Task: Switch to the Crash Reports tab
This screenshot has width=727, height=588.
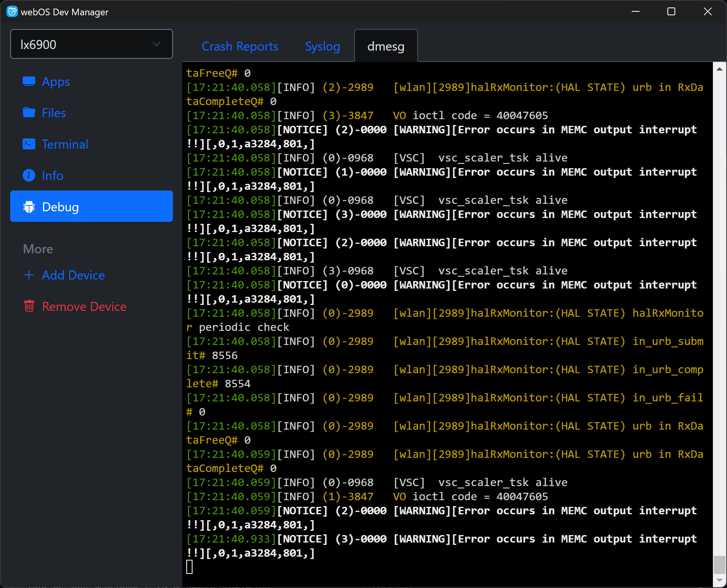Action: 240,46
